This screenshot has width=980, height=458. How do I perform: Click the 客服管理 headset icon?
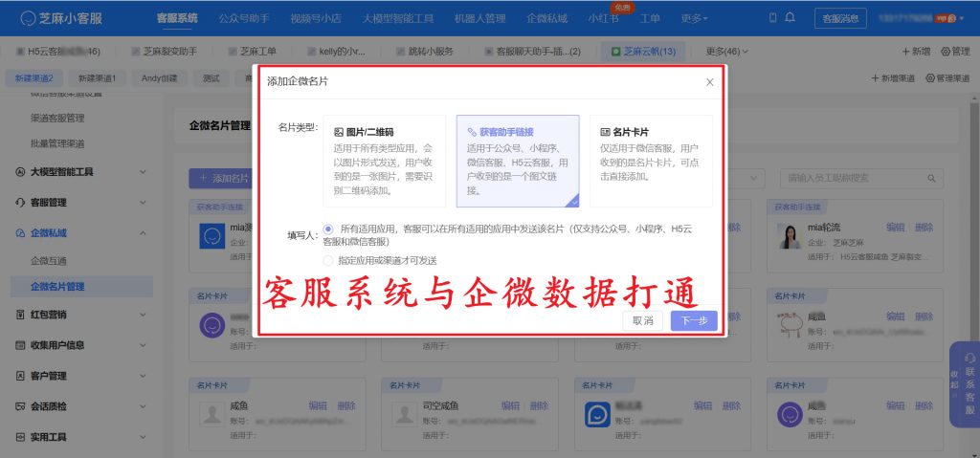point(20,203)
